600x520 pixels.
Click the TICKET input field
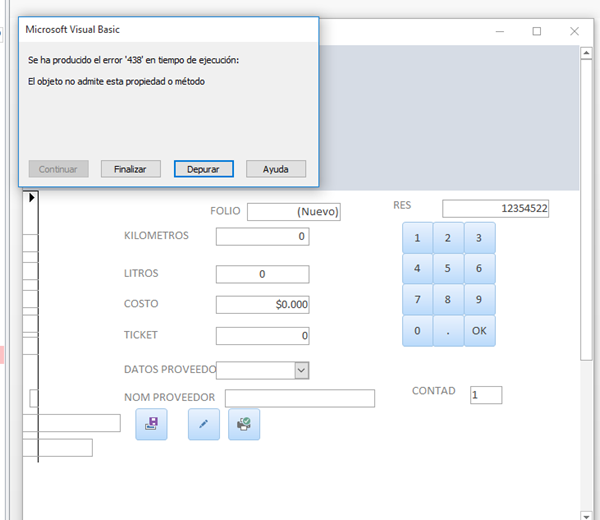262,336
